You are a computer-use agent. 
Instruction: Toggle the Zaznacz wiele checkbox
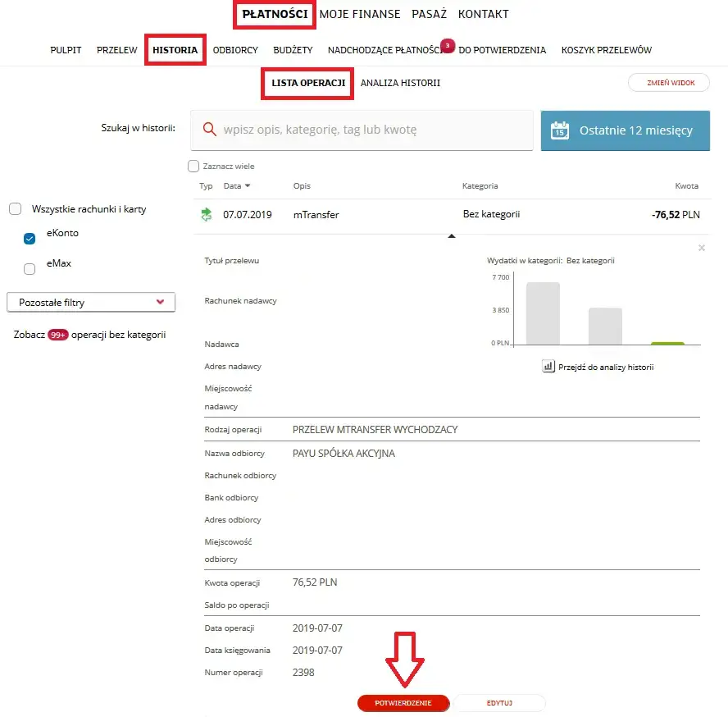tap(193, 166)
